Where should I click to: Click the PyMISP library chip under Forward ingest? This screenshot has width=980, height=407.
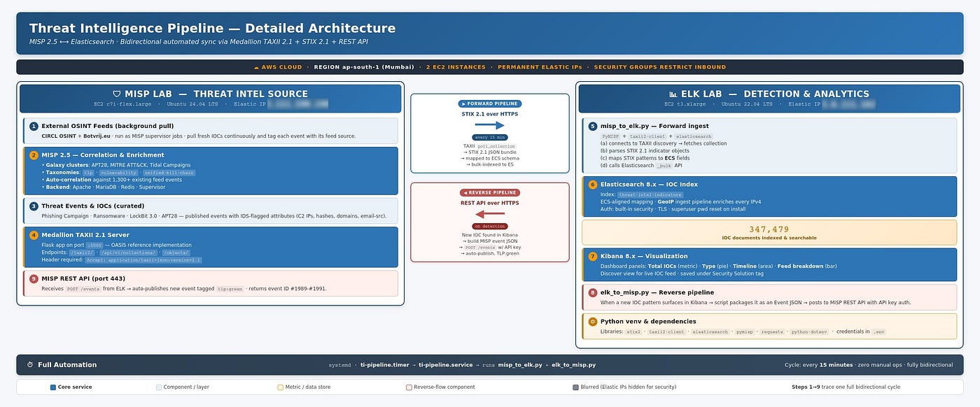[611, 136]
